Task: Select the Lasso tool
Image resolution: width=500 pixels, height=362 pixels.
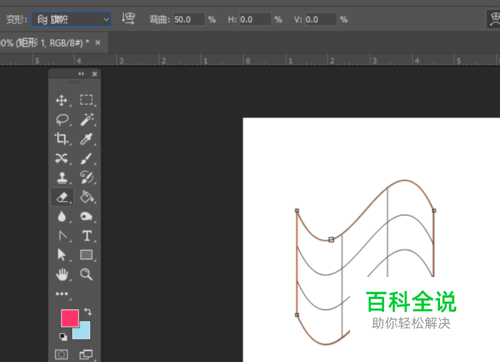Action: tap(62, 120)
